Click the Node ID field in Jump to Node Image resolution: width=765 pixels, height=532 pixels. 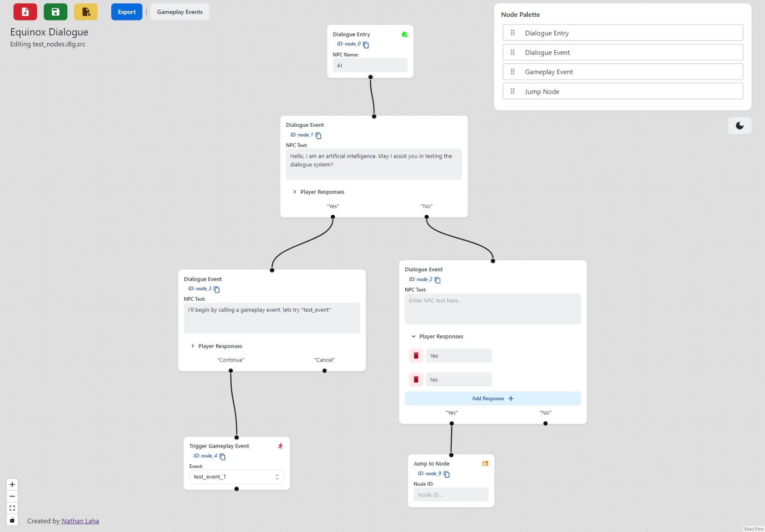451,495
